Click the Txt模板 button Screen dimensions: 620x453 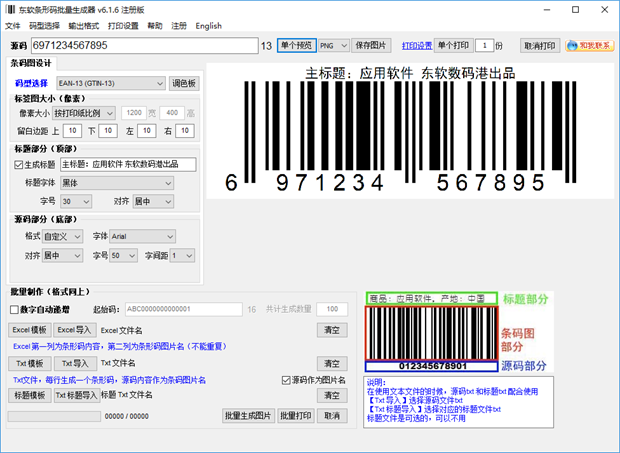[30, 363]
